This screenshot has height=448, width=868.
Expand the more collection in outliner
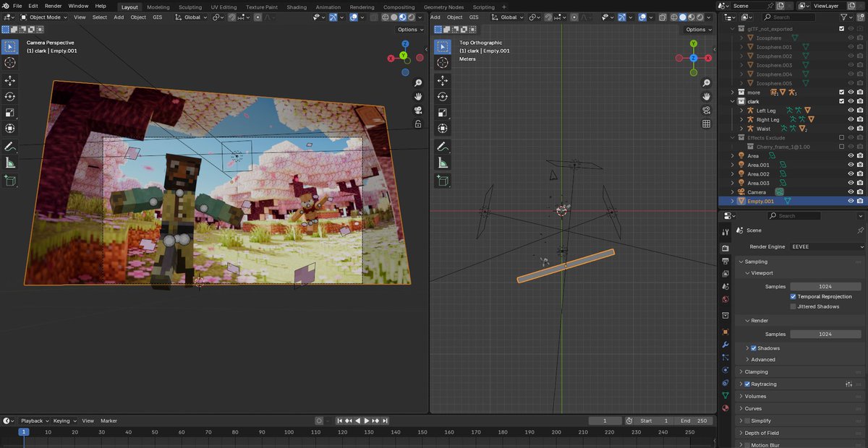click(732, 92)
